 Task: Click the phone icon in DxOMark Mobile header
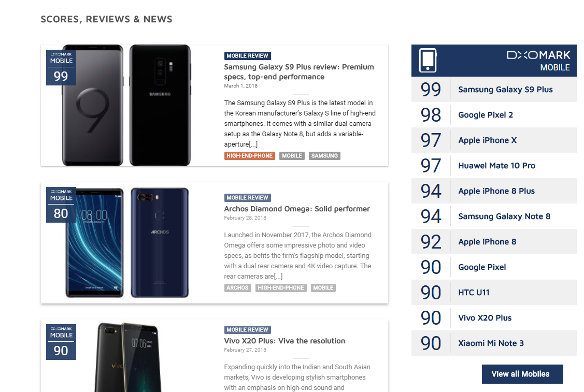(428, 60)
